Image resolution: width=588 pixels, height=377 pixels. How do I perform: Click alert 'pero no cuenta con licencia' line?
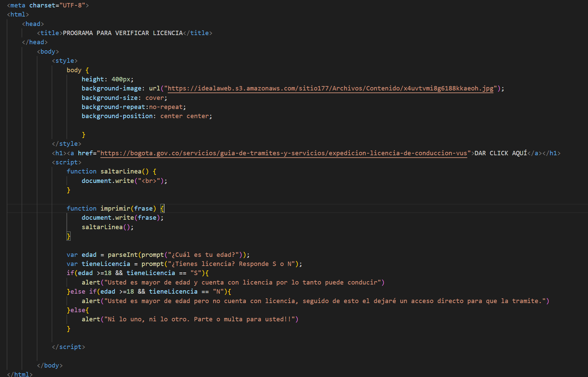[x=315, y=301]
